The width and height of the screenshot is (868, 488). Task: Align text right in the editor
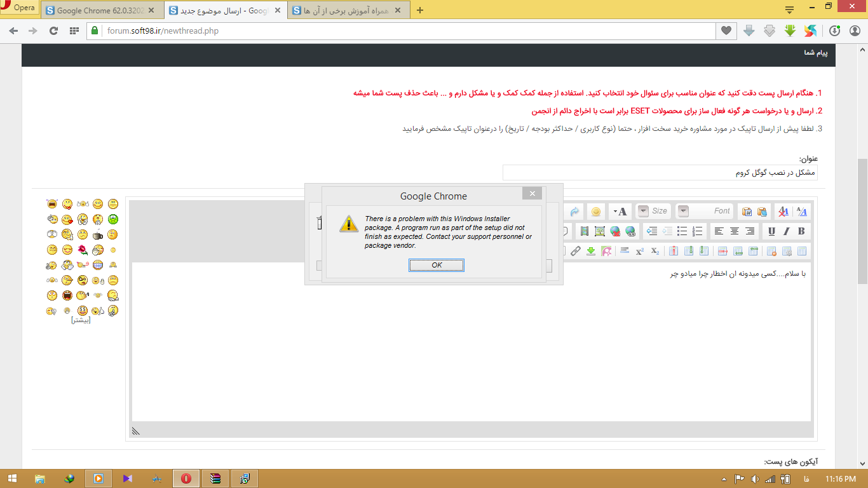750,231
